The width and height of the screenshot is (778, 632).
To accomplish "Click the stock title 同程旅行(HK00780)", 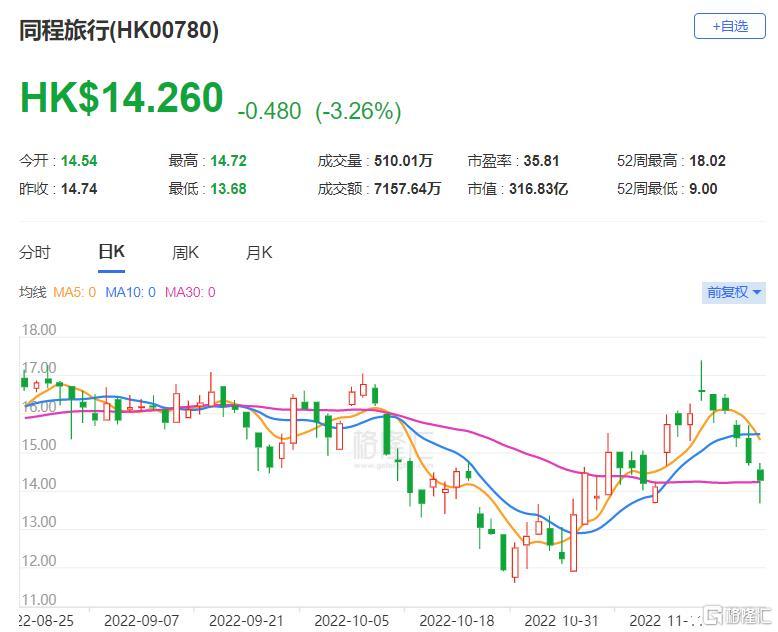I will coord(119,30).
